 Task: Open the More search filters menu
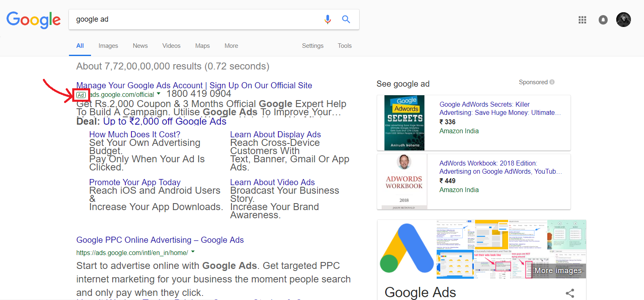(x=231, y=46)
